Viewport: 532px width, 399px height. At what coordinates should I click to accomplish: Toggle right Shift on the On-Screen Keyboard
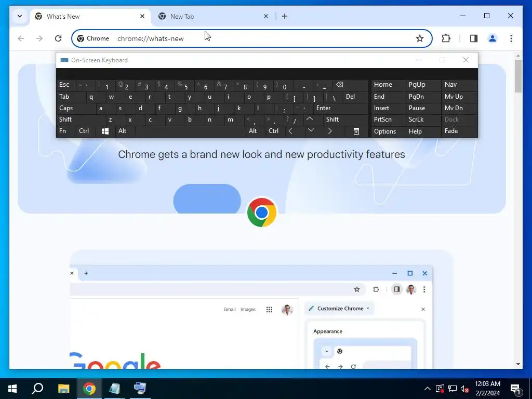click(x=345, y=119)
